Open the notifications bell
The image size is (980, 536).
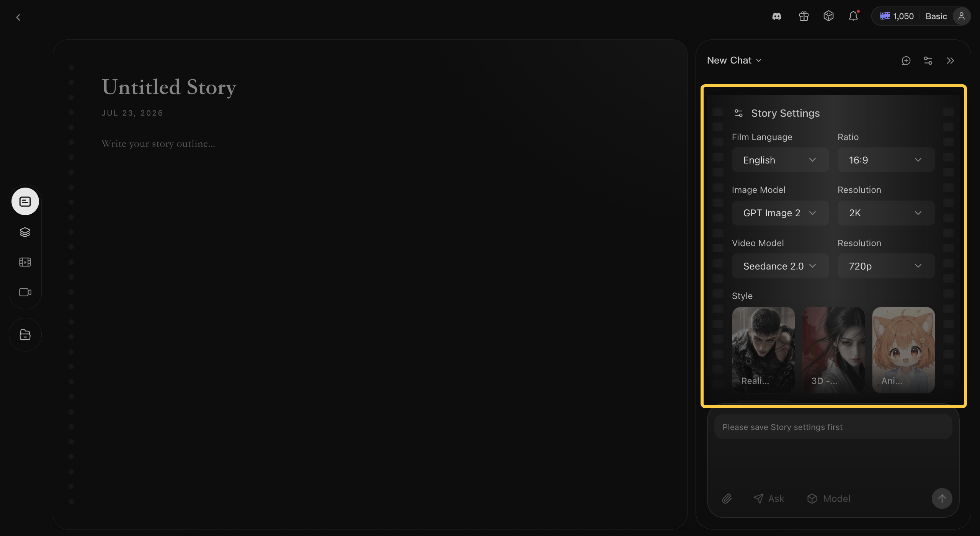tap(853, 16)
